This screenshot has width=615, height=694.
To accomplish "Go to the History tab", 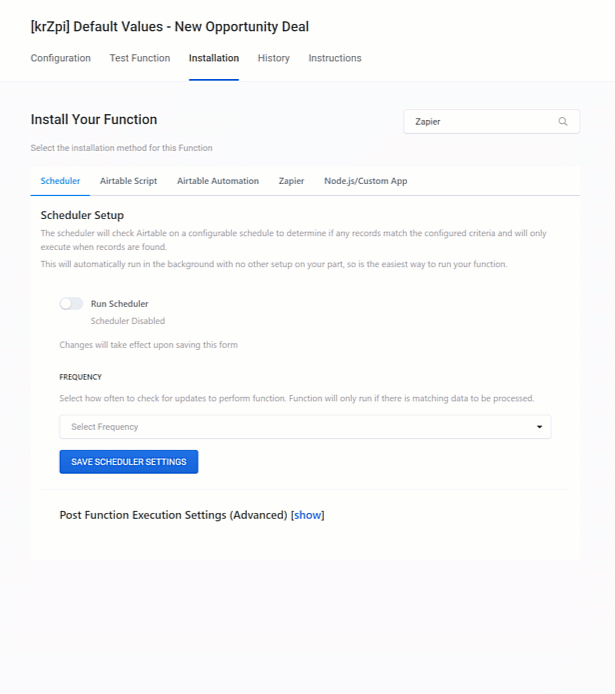I will coord(274,58).
